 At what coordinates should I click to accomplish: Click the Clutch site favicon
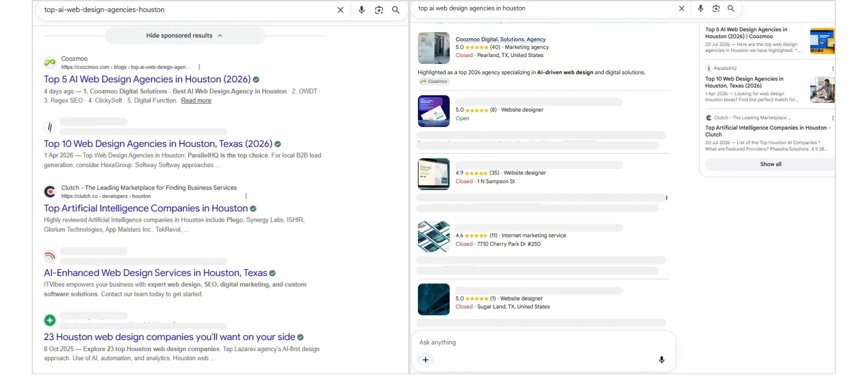click(x=50, y=191)
